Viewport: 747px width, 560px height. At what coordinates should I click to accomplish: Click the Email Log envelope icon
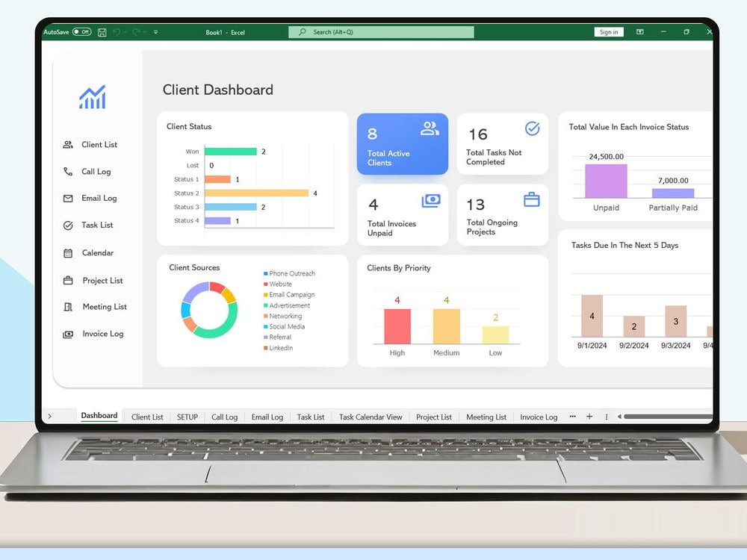point(68,198)
